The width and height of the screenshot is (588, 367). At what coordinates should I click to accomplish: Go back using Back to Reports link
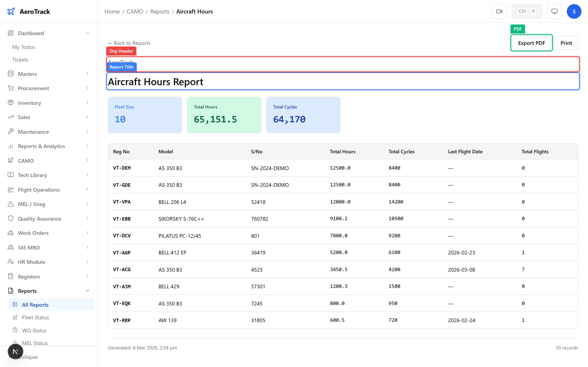(129, 43)
